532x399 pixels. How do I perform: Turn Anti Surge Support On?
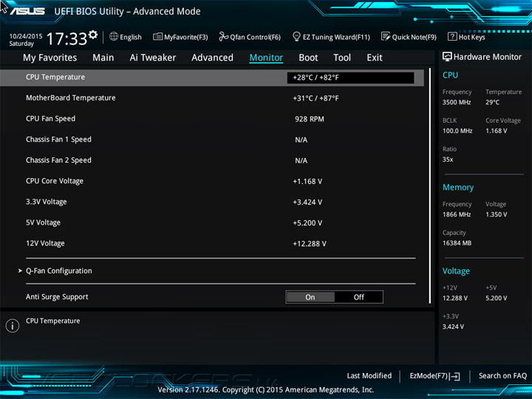pos(310,297)
